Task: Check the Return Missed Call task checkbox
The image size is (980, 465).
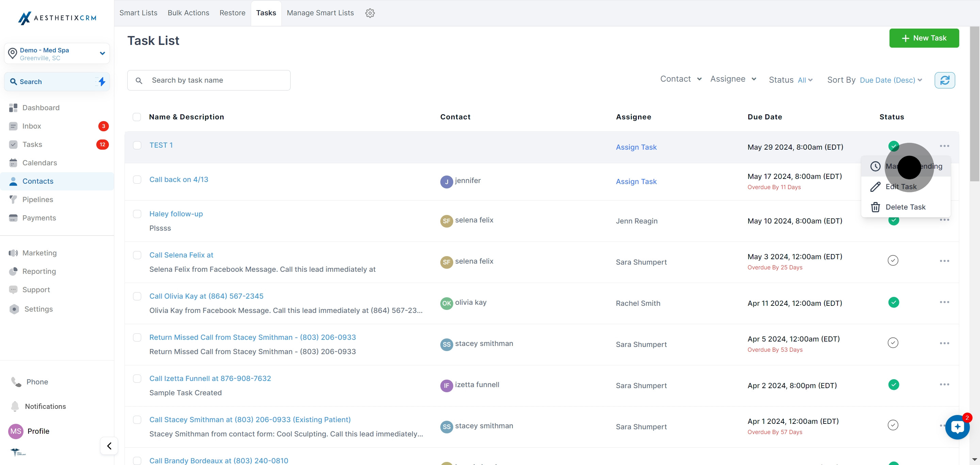Action: coord(137,338)
